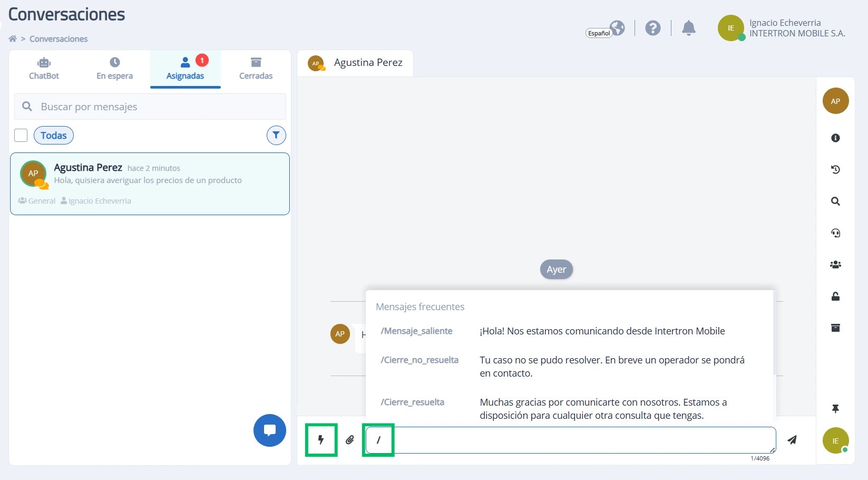
Task: Switch to the Cerradas tab
Action: 256,69
